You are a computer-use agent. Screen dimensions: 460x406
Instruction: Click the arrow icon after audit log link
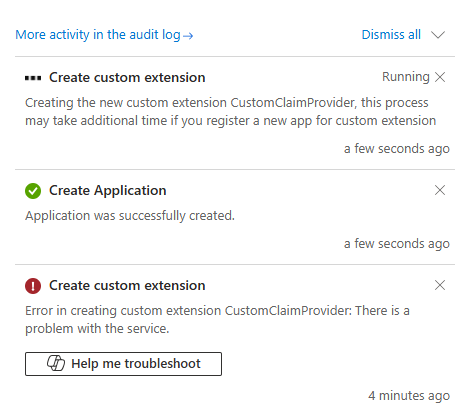188,36
